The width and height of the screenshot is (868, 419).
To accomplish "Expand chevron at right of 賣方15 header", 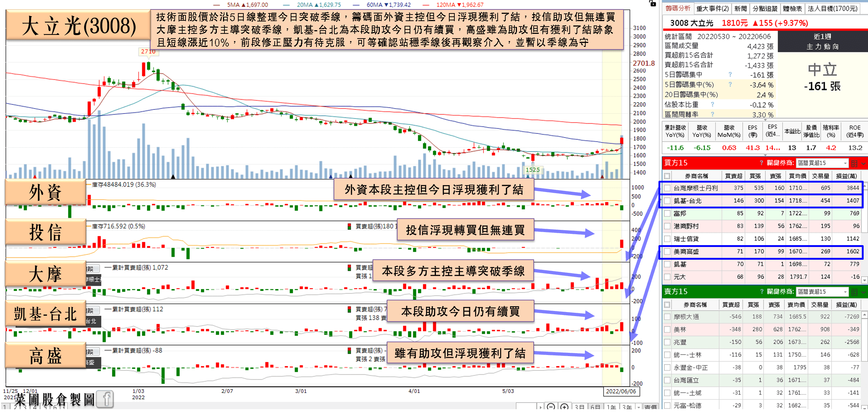I will [x=864, y=292].
